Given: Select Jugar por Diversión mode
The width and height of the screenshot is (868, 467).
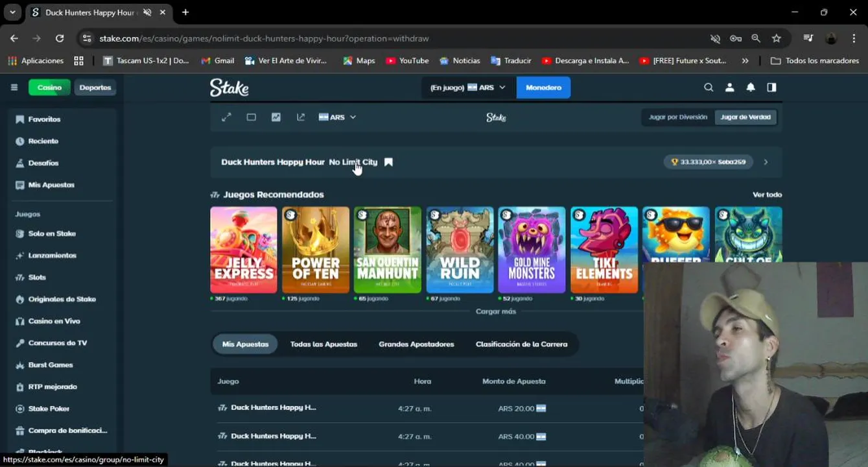Looking at the screenshot, I should pyautogui.click(x=678, y=117).
